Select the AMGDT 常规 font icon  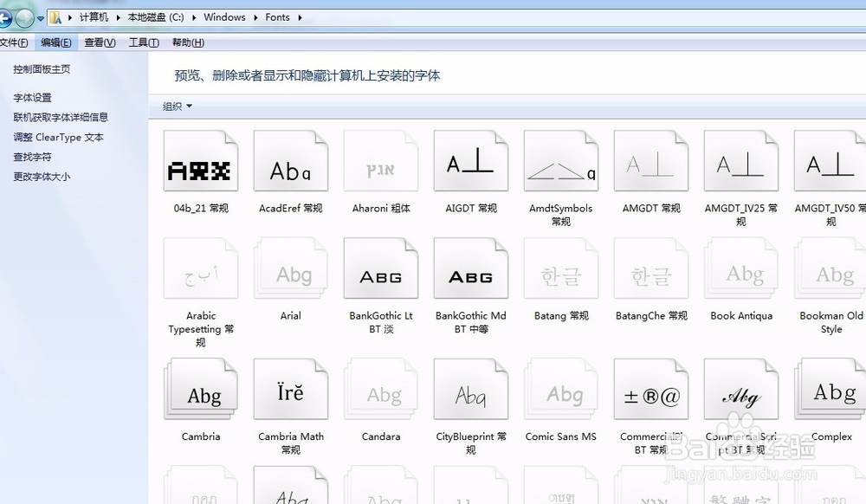[x=651, y=161]
